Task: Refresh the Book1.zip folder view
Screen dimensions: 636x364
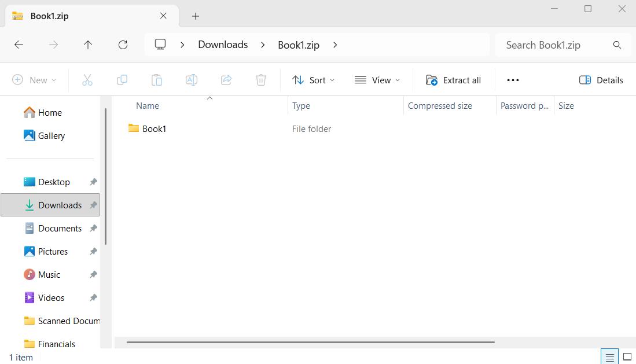Action: [123, 45]
